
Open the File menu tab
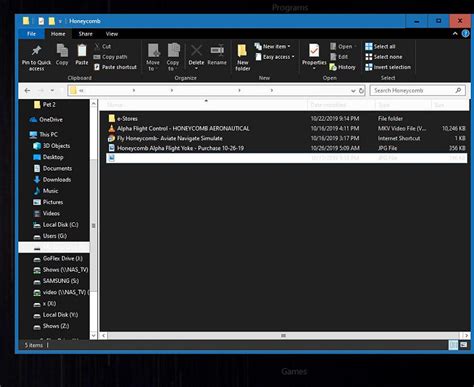[x=31, y=34]
